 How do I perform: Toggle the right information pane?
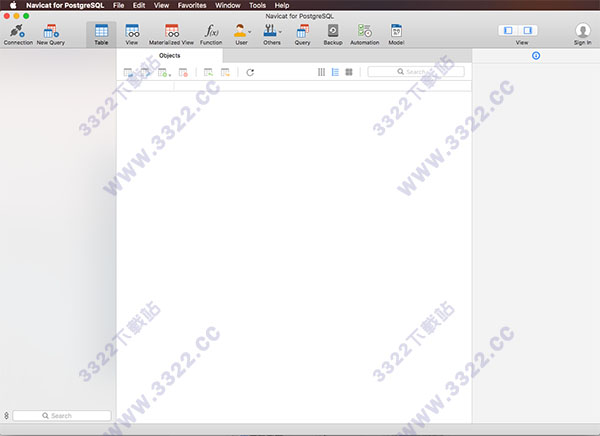[528, 30]
